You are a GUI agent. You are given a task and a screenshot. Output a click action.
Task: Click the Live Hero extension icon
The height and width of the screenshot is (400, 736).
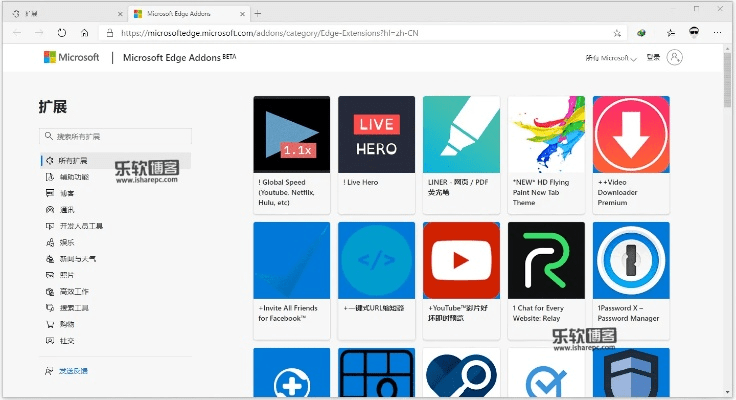tap(376, 134)
